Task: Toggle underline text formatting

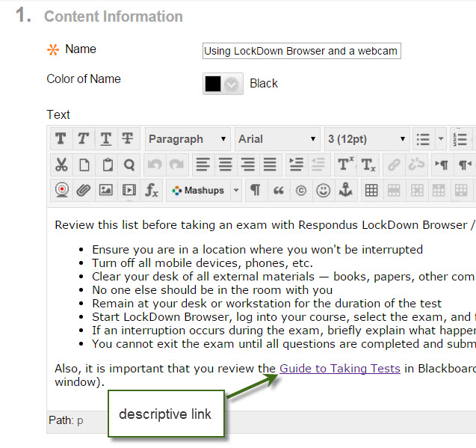Action: pyautogui.click(x=106, y=139)
